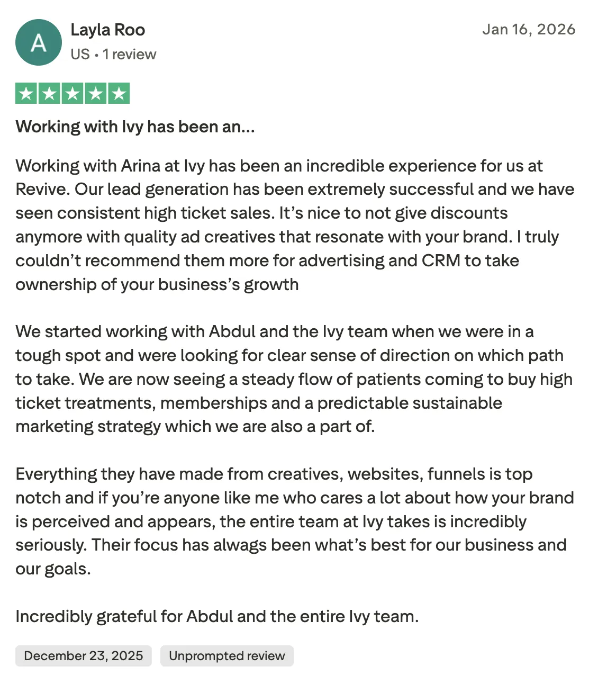Screen dimensions: 616x684
Task: Click the green avatar with letter A
Action: pyautogui.click(x=39, y=42)
